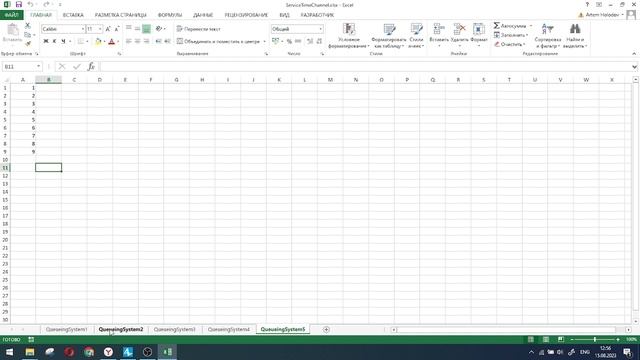This screenshot has width=640, height=360.
Task: Open Windows Start menu
Action: (x=9, y=352)
